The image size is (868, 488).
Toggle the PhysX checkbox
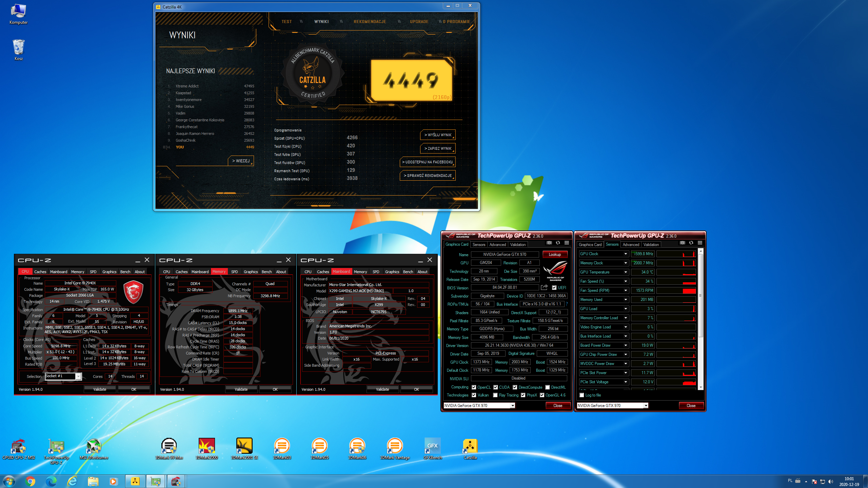click(523, 395)
